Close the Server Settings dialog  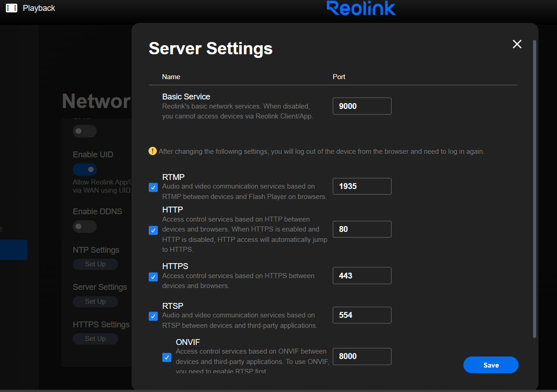click(x=517, y=44)
